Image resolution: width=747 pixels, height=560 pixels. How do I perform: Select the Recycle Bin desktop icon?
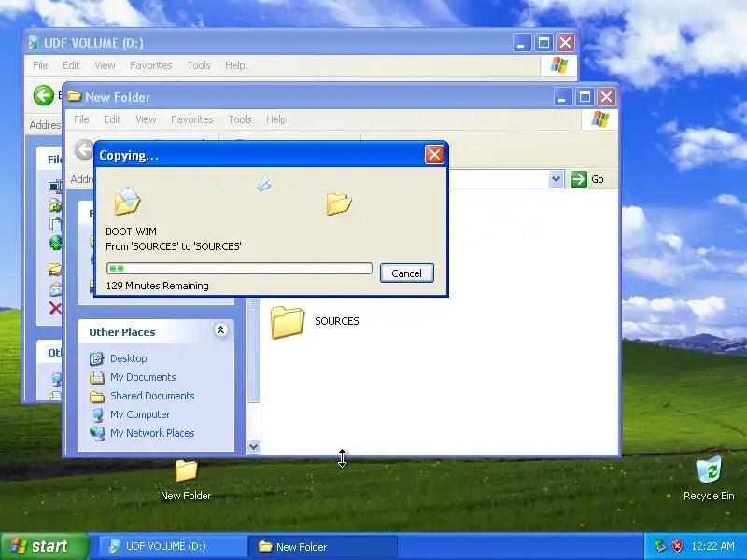tap(709, 479)
